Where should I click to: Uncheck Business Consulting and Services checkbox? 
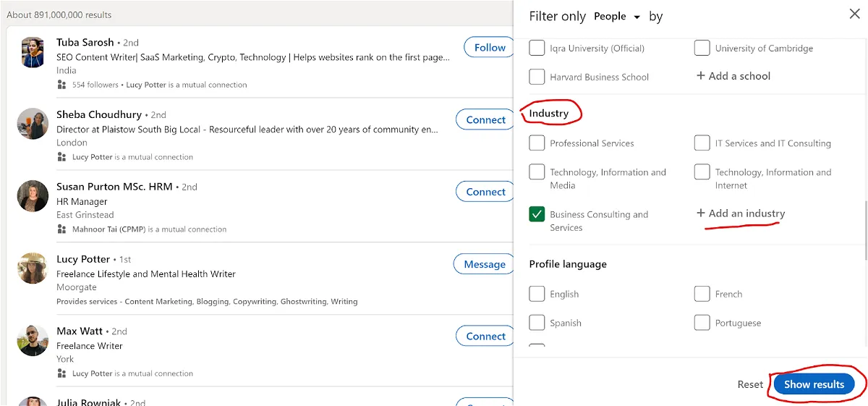pyautogui.click(x=537, y=214)
